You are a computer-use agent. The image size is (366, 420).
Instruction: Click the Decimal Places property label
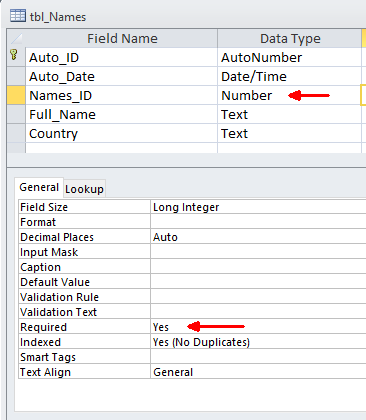click(x=84, y=237)
